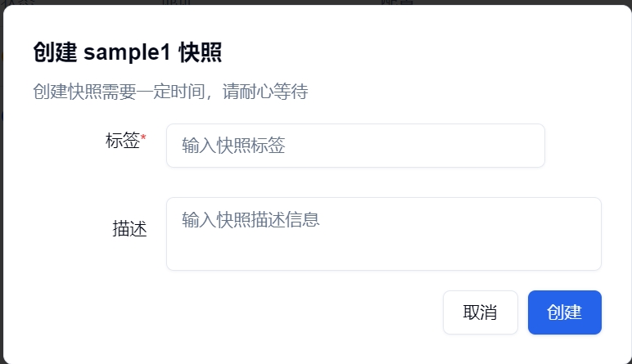Click 快照 in the dialog heading
This screenshot has height=364, width=632.
pyautogui.click(x=201, y=52)
